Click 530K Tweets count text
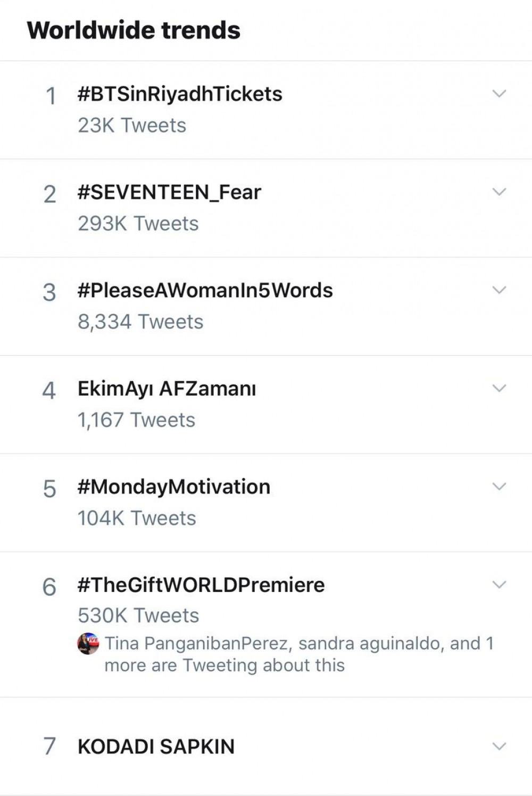Viewport: 532px width, 796px height. point(138,616)
